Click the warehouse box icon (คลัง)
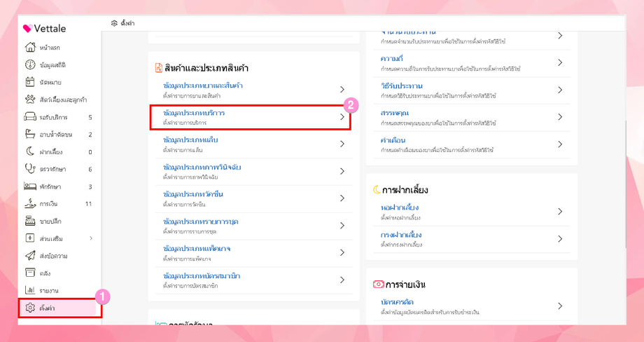 (x=30, y=273)
